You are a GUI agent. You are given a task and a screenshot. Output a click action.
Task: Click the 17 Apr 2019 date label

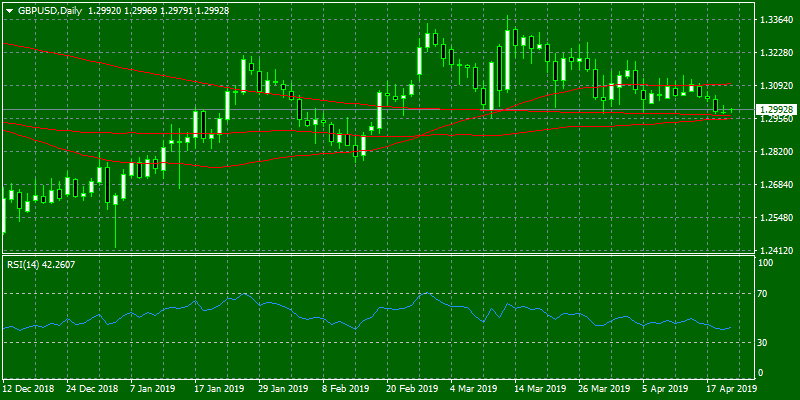730,388
